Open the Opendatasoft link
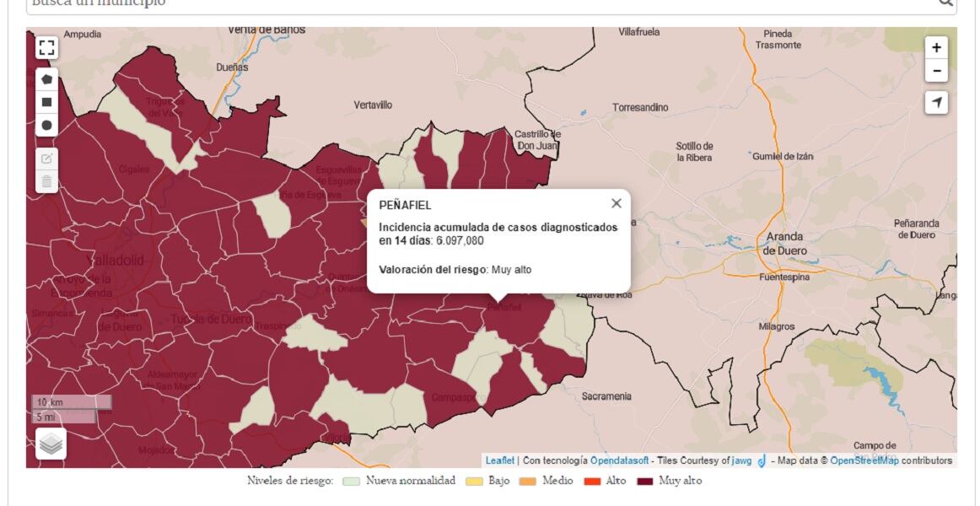 (619, 460)
